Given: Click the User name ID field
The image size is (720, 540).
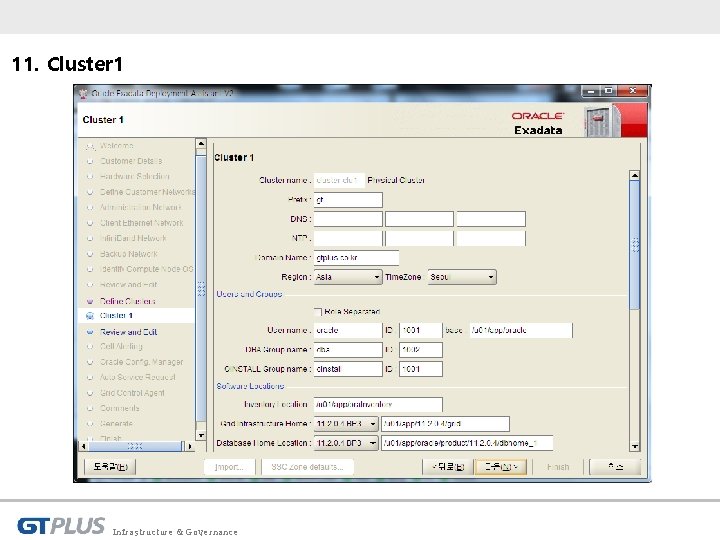Looking at the screenshot, I should pyautogui.click(x=421, y=330).
